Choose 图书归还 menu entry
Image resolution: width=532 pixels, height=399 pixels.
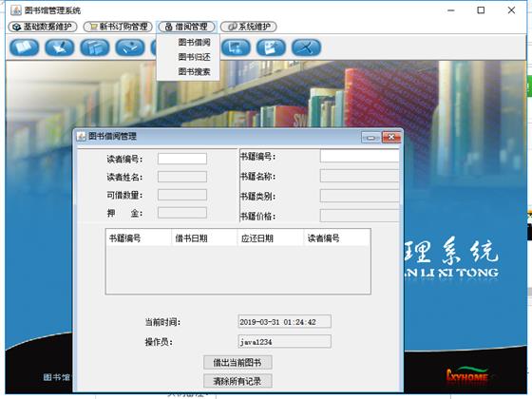(194, 57)
